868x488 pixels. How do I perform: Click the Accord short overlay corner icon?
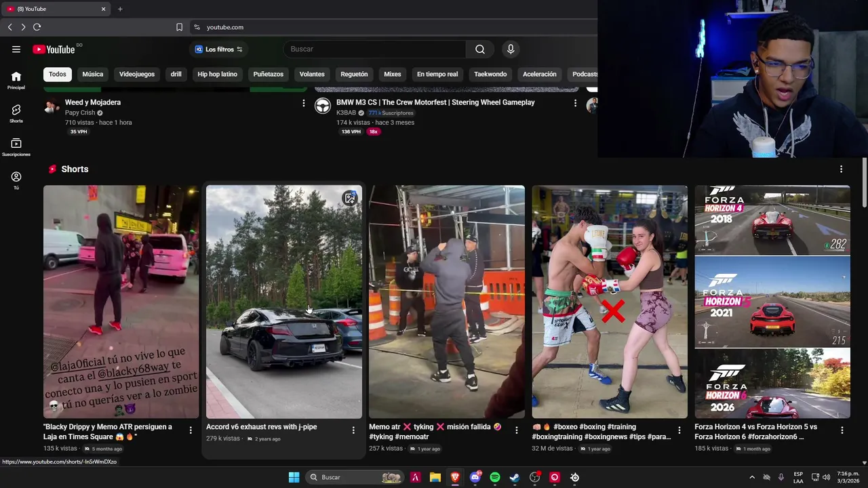(x=350, y=198)
